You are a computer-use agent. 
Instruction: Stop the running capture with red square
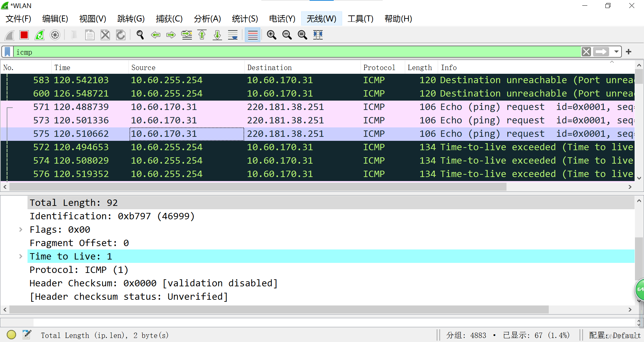(24, 35)
